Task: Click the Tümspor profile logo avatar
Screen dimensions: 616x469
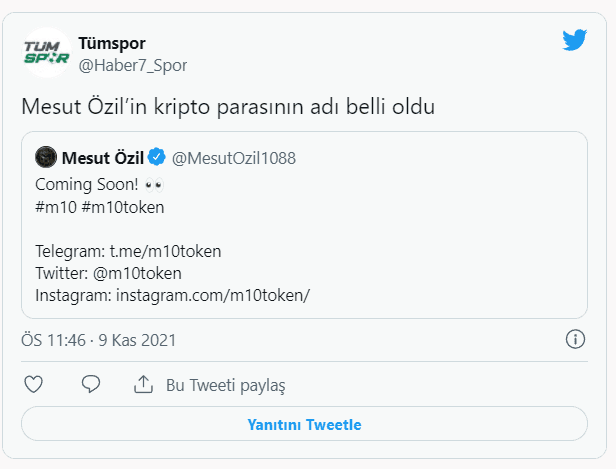Action: pyautogui.click(x=46, y=54)
